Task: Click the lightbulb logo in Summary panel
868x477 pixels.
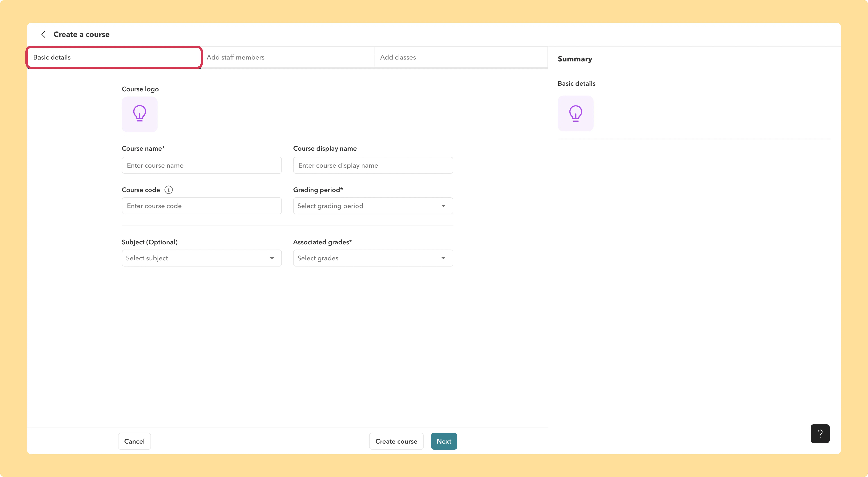Action: click(576, 113)
